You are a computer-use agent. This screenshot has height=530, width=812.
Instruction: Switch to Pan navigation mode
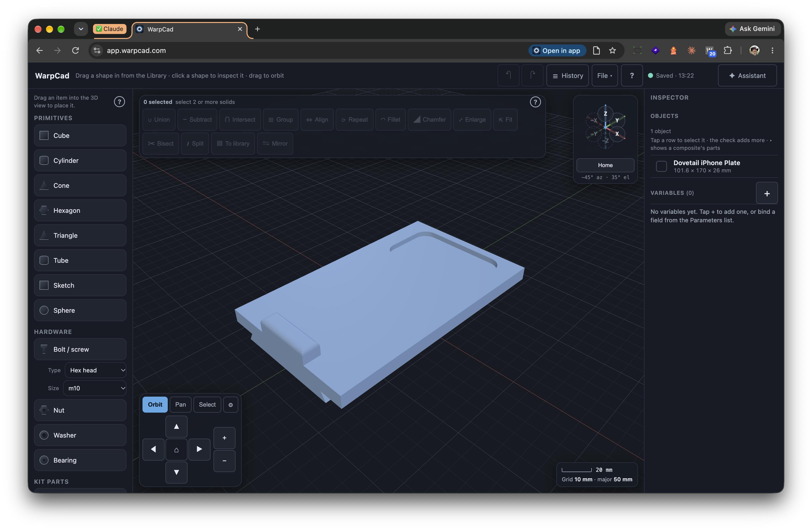pyautogui.click(x=180, y=405)
